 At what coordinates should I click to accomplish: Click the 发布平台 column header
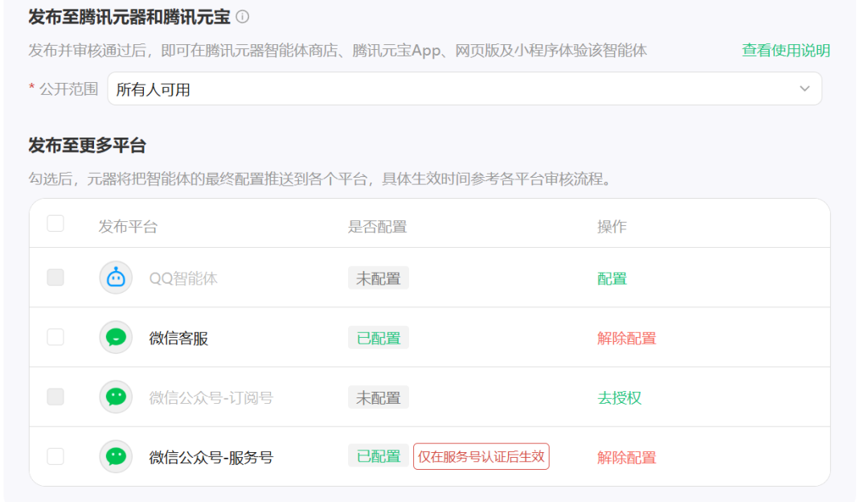(128, 227)
